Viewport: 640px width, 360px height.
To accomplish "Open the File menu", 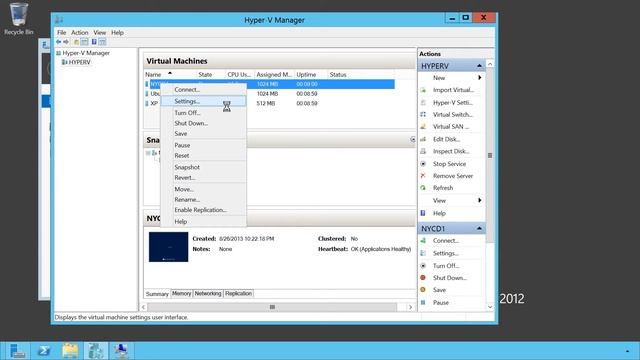I will (x=62, y=33).
